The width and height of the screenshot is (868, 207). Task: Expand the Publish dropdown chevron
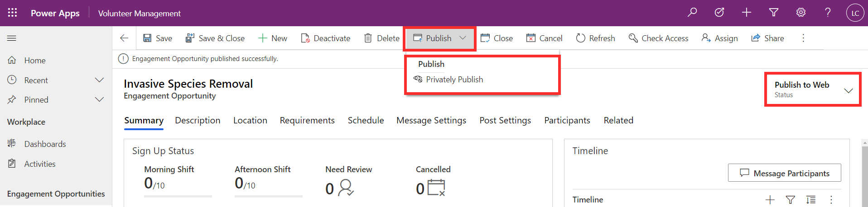(x=463, y=38)
